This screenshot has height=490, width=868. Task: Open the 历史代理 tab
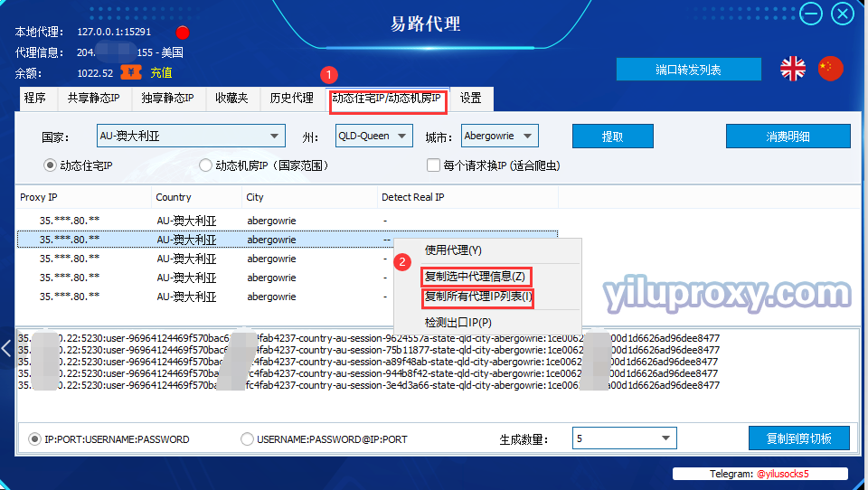tap(292, 99)
